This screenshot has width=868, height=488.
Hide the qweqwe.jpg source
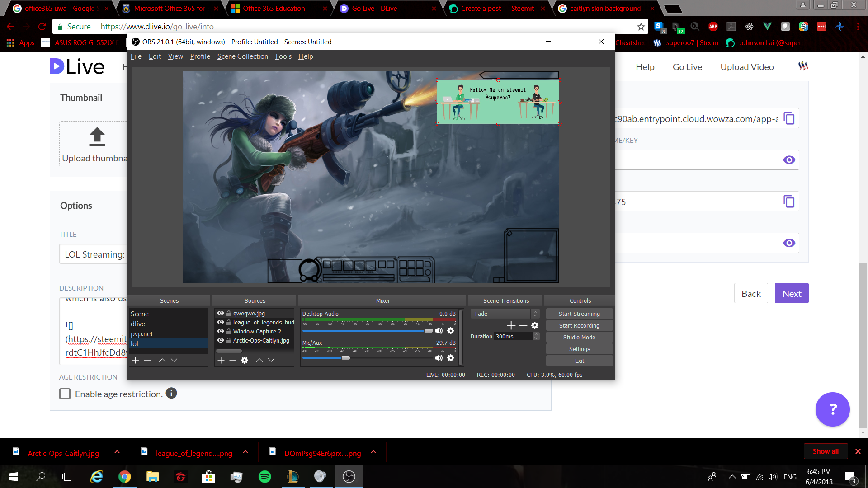[x=221, y=313]
